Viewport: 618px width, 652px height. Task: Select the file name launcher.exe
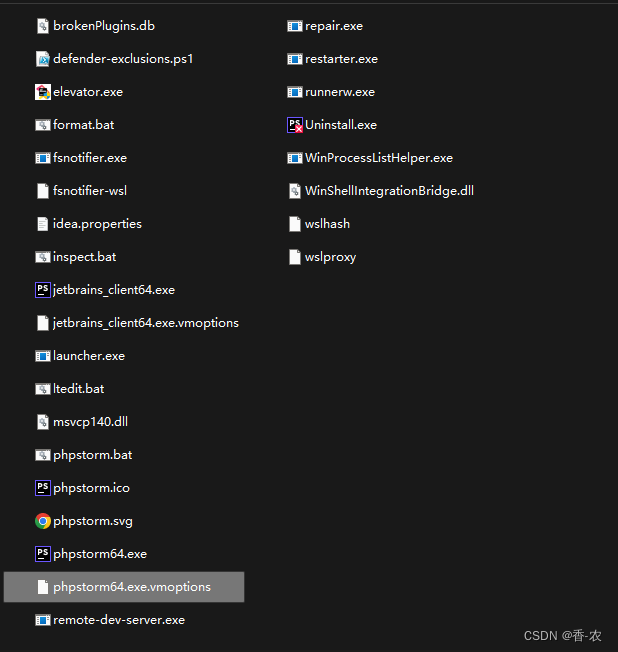89,356
